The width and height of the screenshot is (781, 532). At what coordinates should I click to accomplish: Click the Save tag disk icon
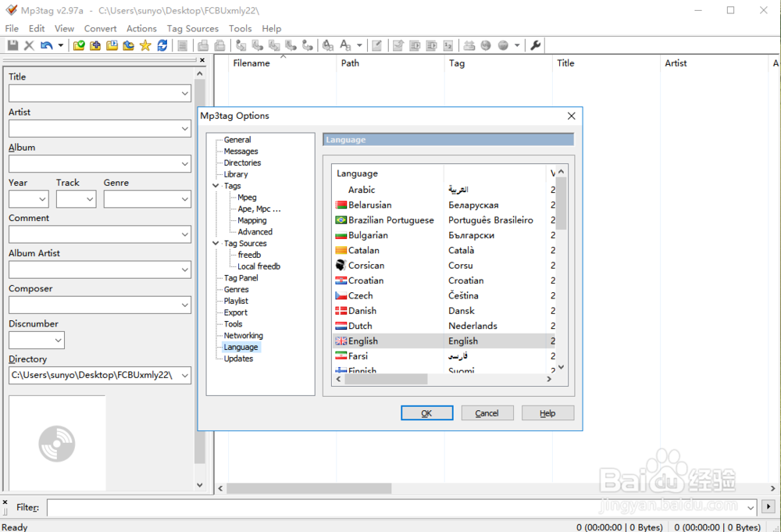pyautogui.click(x=13, y=45)
